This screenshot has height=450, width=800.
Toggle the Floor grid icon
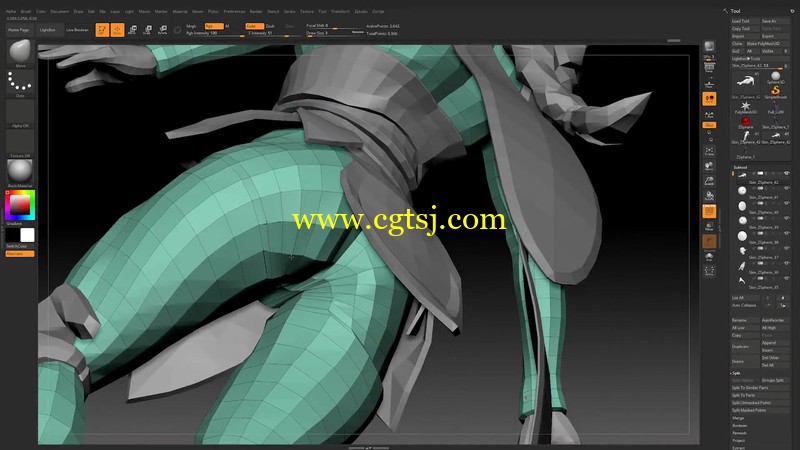709,83
